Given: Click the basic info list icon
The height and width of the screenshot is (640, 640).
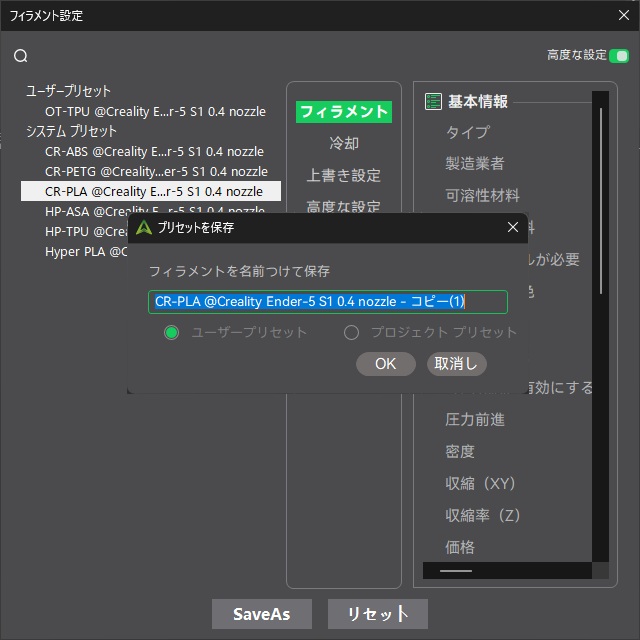Looking at the screenshot, I should (x=433, y=101).
